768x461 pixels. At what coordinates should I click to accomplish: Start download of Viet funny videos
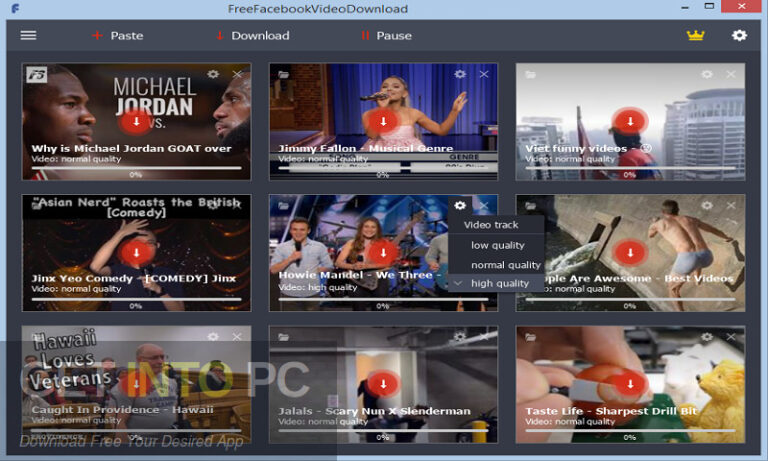point(630,121)
